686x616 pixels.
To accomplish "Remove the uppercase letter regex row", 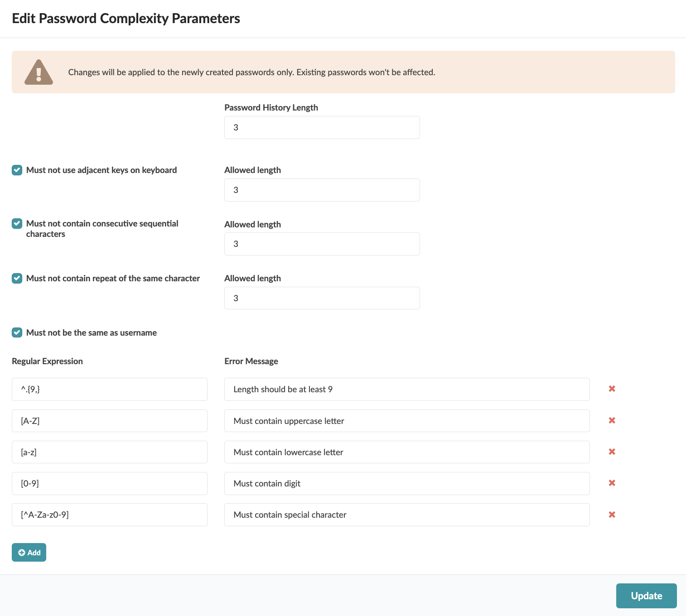I will (x=612, y=421).
